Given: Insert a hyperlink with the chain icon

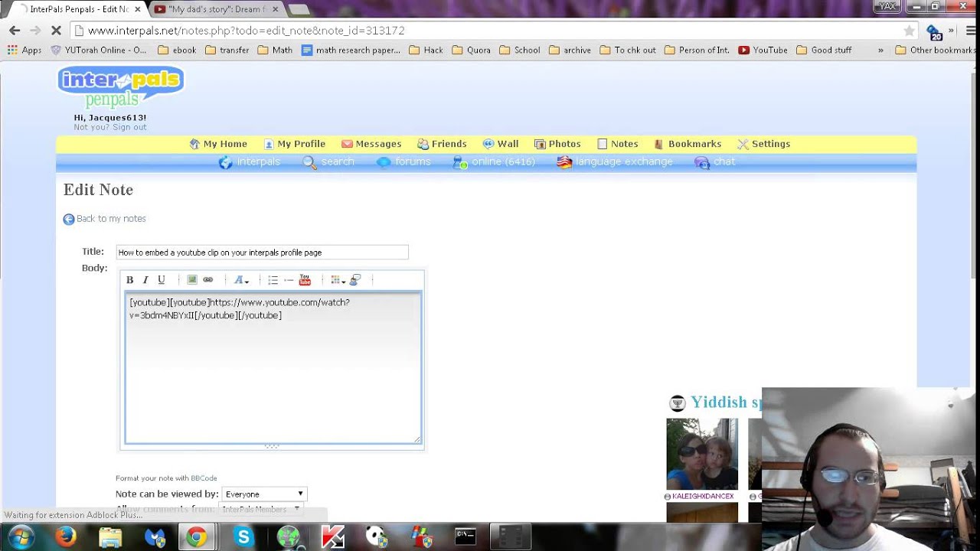Looking at the screenshot, I should click(207, 280).
